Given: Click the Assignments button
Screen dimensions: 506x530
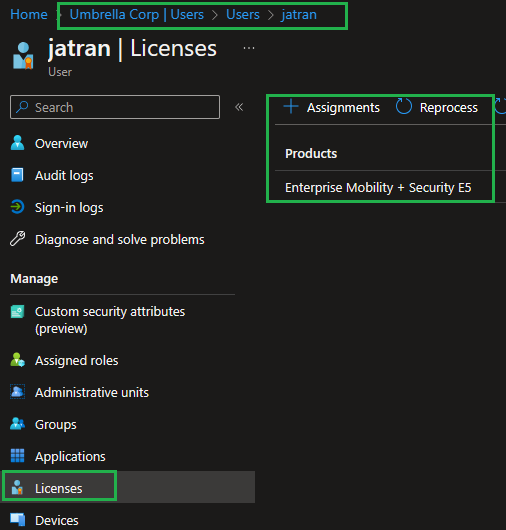Looking at the screenshot, I should (x=331, y=107).
